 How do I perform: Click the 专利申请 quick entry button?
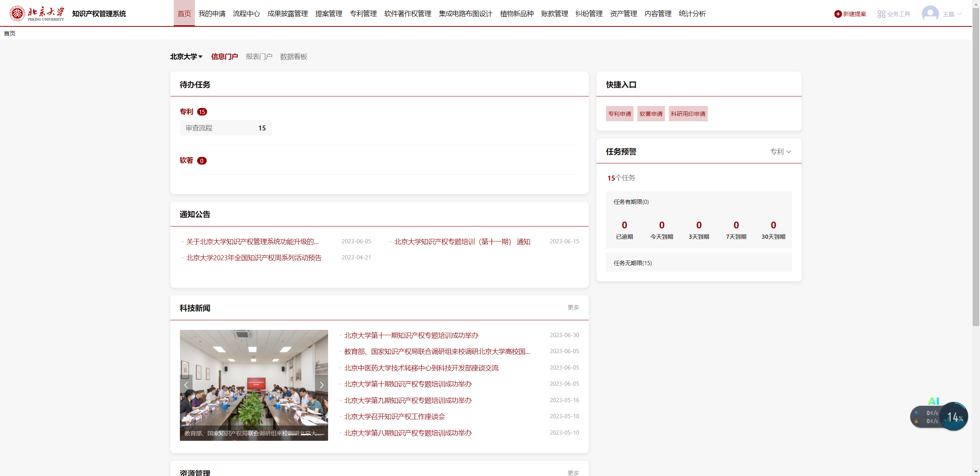(619, 114)
